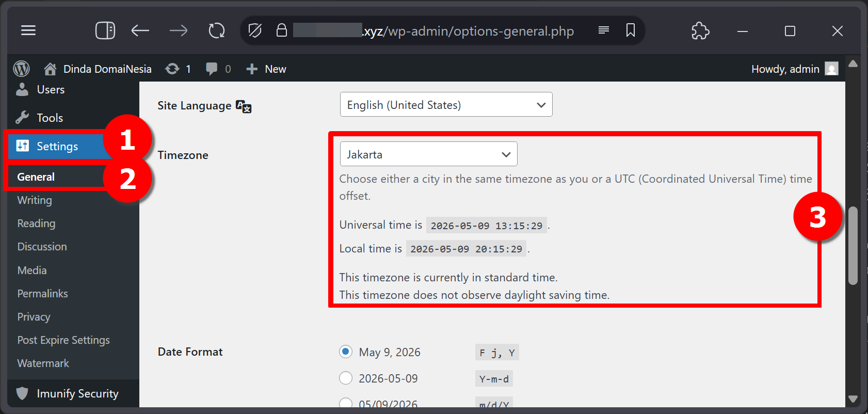
Task: Open the Settings menu
Action: tap(57, 146)
